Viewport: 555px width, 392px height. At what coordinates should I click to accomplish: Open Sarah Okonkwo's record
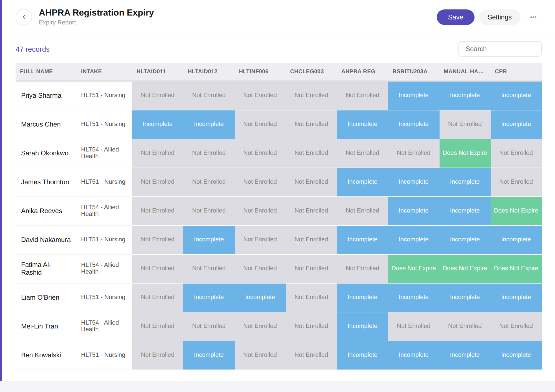45,153
